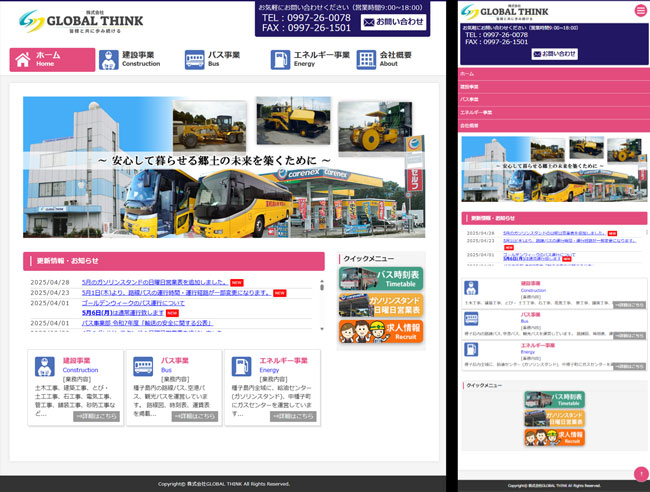Click the main hero banner image on desktop
Screen dimensions: 650x492
point(223,167)
